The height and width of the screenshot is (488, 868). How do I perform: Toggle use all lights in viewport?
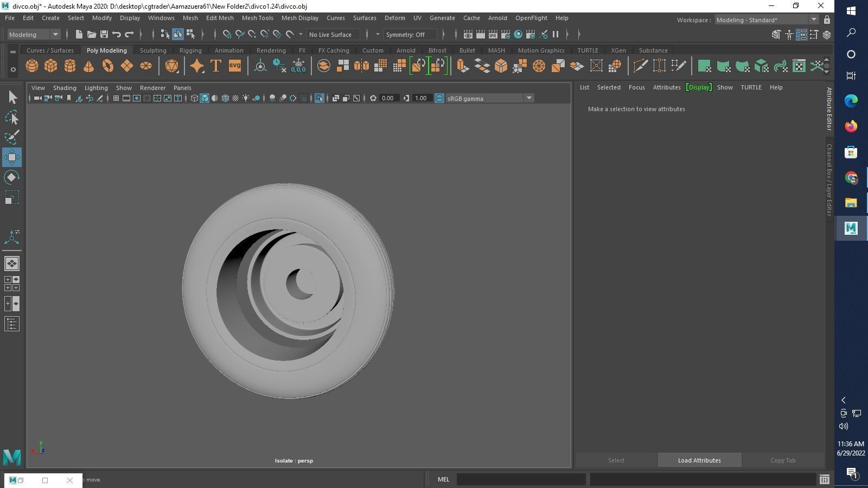(x=246, y=98)
